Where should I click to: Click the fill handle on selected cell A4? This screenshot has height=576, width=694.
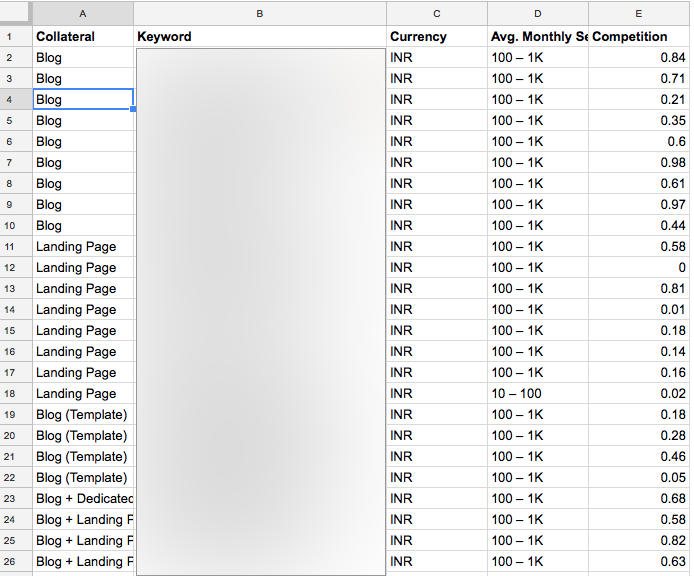point(133,109)
